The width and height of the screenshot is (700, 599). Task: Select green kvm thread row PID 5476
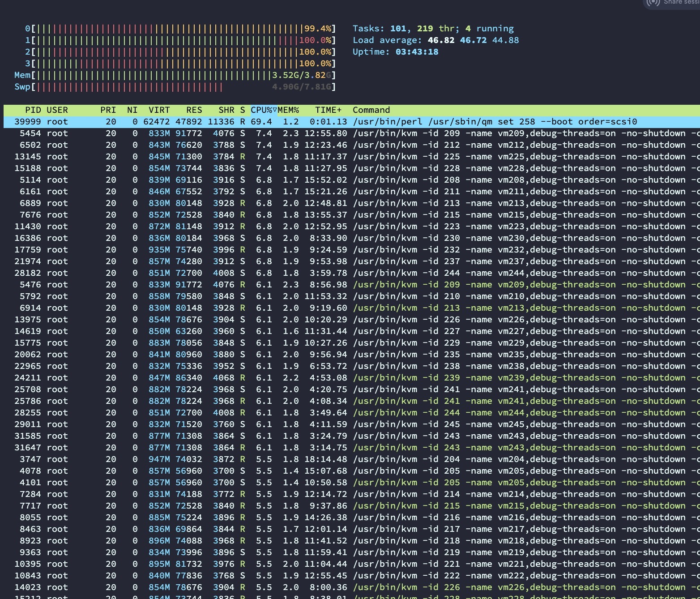coord(352,285)
